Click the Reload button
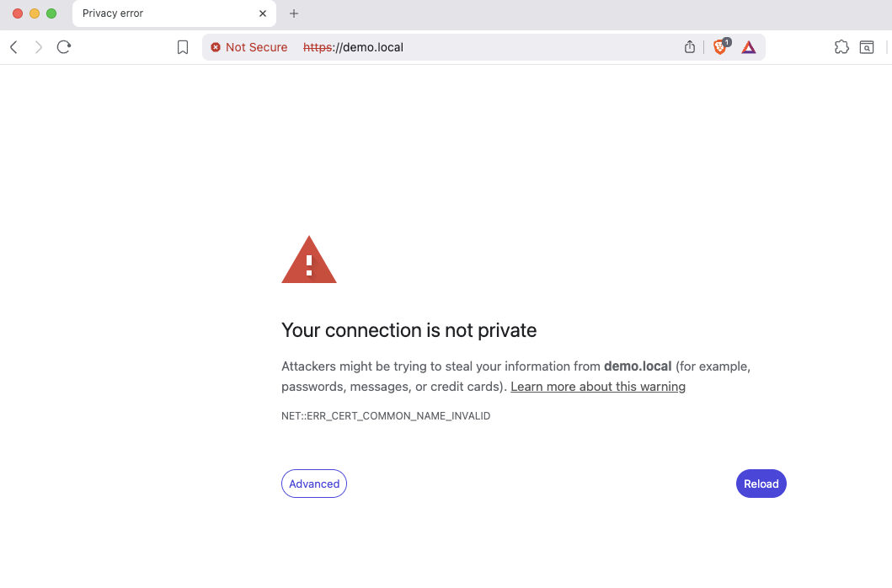 coord(761,484)
